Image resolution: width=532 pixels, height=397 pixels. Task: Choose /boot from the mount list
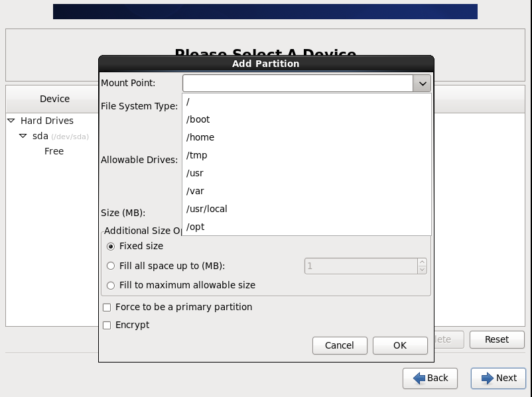306,119
